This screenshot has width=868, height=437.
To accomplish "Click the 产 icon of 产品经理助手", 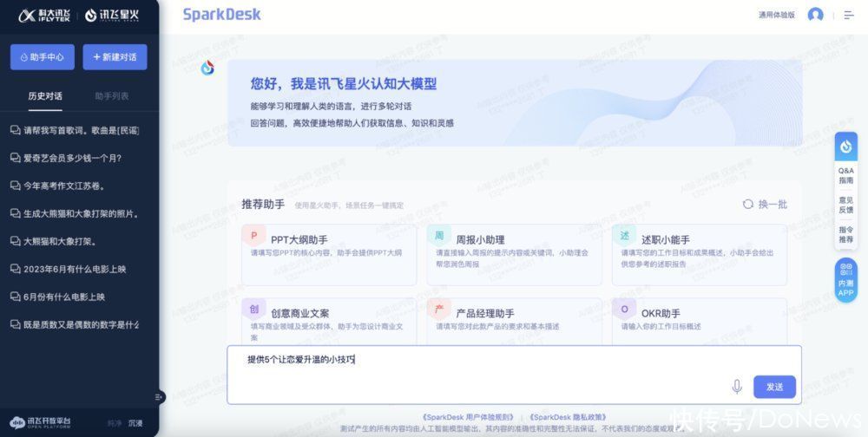I will [x=439, y=310].
